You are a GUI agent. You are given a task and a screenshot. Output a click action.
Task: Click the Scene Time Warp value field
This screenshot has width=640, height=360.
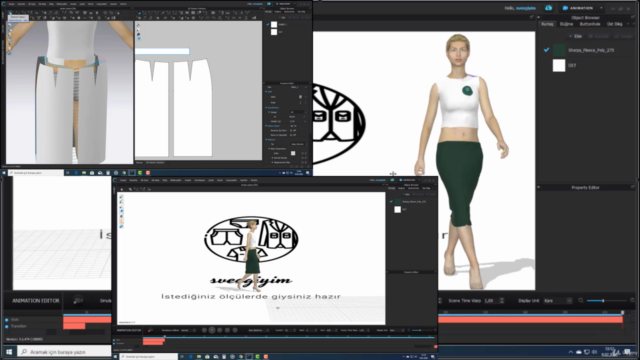click(491, 301)
